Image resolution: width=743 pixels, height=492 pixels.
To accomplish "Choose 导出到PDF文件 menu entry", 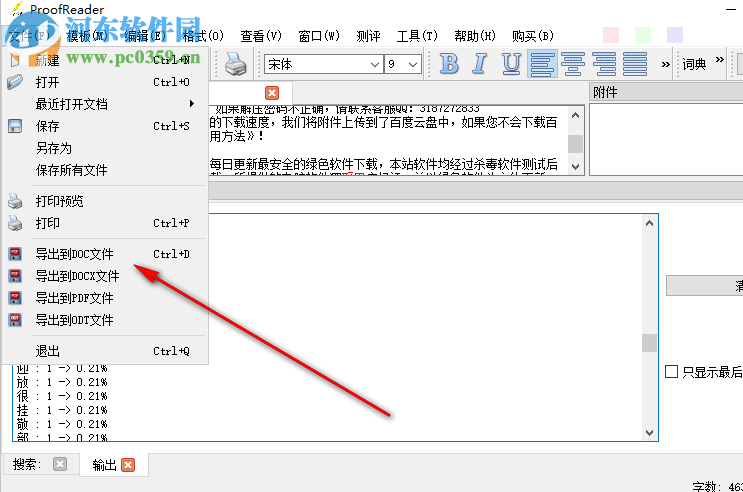I will click(x=105, y=298).
